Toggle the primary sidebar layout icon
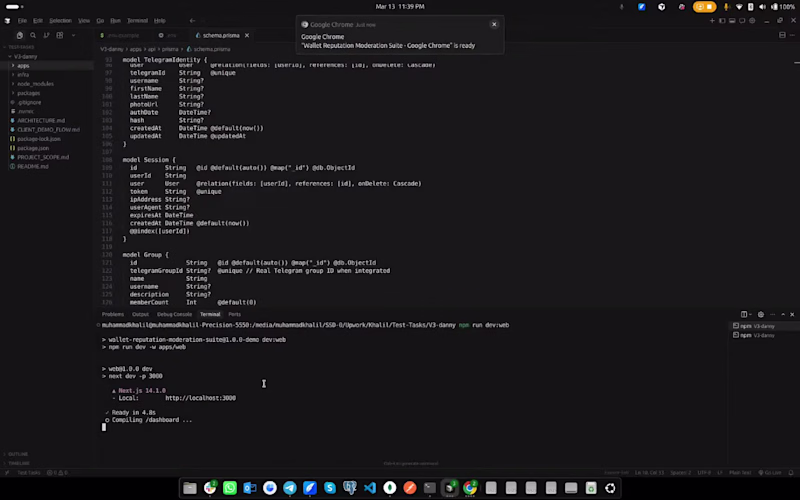The height and width of the screenshot is (500, 800). [x=722, y=21]
